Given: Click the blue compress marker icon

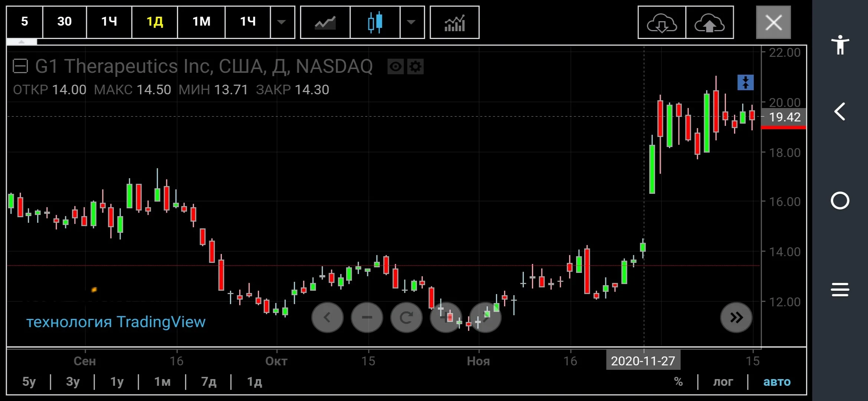Looking at the screenshot, I should click(746, 82).
